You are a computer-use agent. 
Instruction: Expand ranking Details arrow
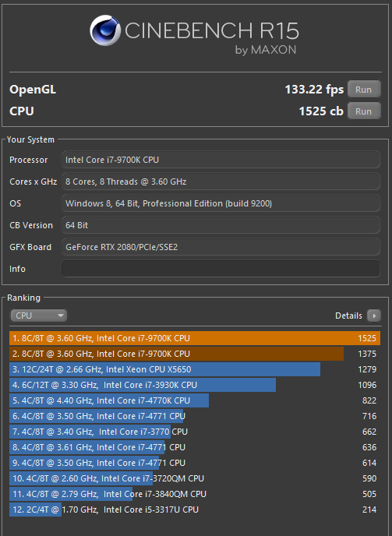(374, 316)
